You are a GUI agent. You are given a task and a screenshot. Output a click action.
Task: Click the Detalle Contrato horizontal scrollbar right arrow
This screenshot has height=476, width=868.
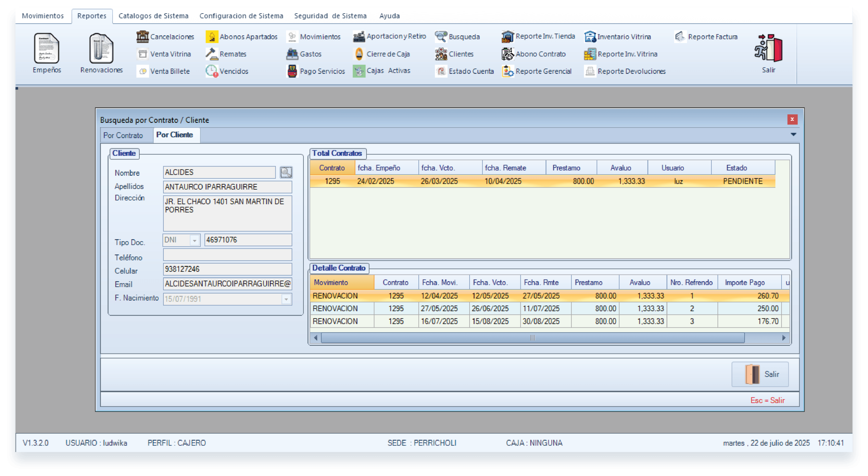coord(784,338)
